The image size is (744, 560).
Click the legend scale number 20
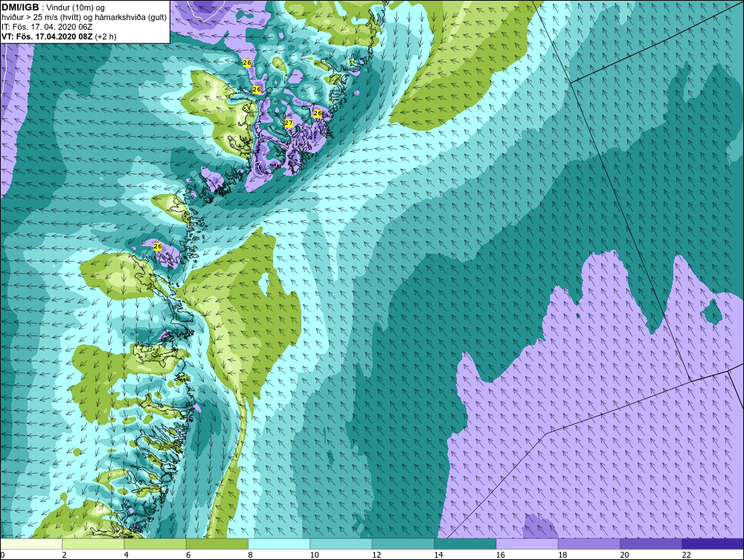[624, 555]
